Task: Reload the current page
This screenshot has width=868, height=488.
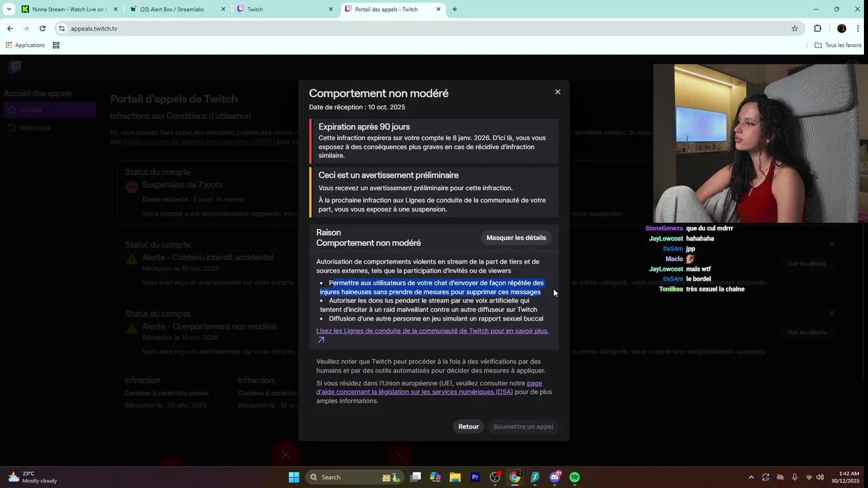Action: 42,28
